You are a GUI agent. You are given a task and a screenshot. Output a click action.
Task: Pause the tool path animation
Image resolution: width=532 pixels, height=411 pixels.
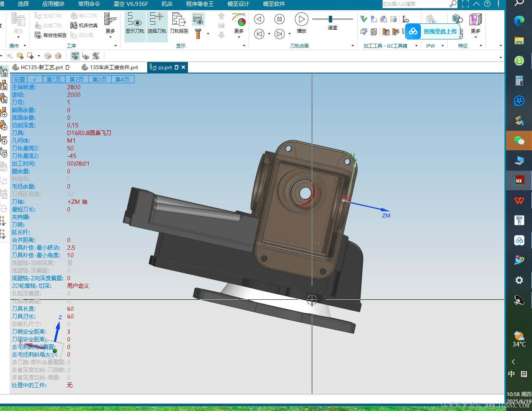pyautogui.click(x=280, y=19)
